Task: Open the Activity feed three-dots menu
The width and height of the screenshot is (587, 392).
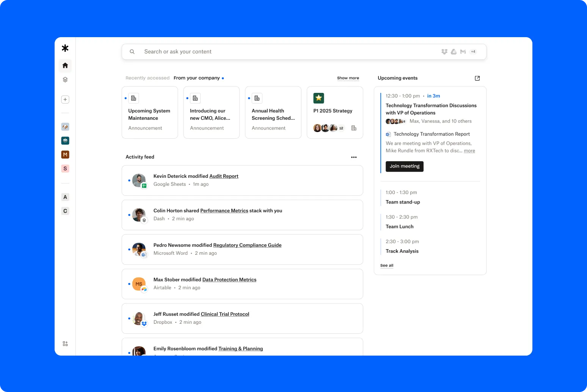Action: [354, 157]
